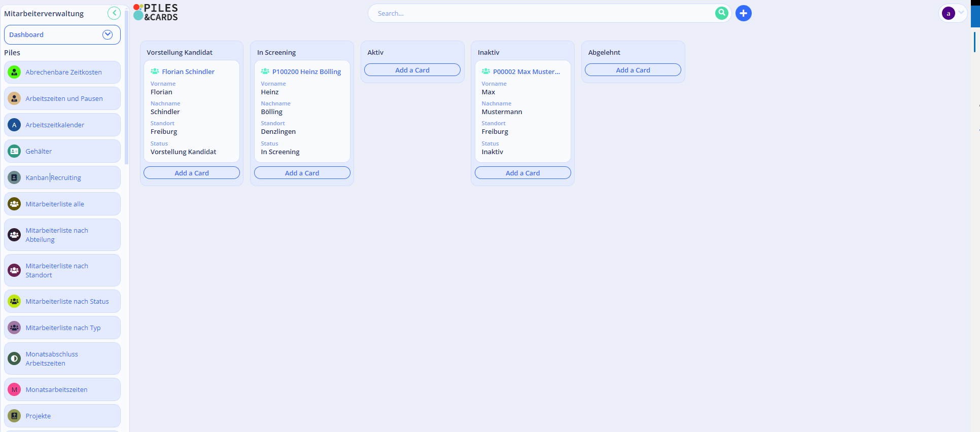Click the Mitarbeiterliste nach Abteilung icon

point(14,235)
